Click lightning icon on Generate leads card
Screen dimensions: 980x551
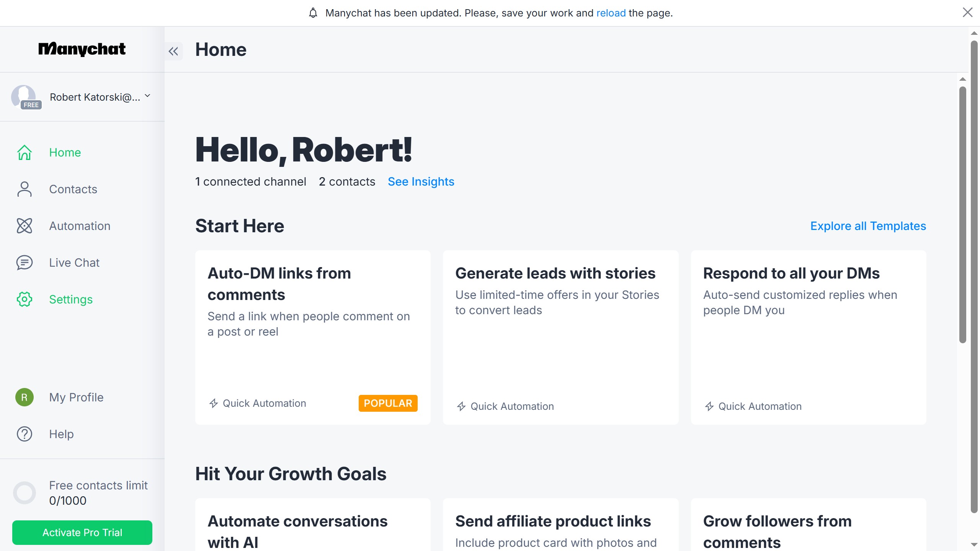tap(461, 406)
